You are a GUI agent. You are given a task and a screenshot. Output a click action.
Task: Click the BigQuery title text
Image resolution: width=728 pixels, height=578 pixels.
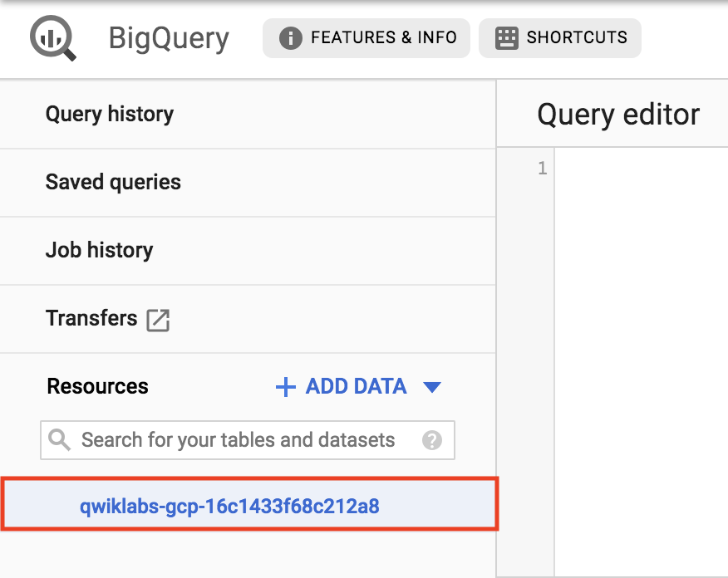click(x=169, y=38)
